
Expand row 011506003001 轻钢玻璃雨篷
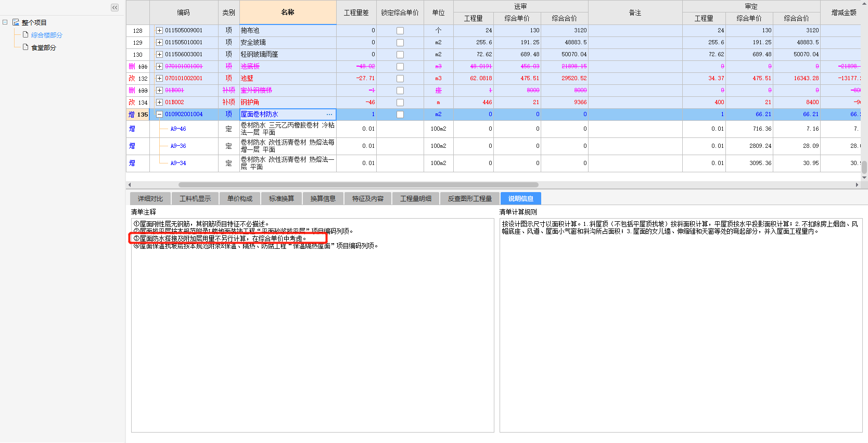coord(159,55)
